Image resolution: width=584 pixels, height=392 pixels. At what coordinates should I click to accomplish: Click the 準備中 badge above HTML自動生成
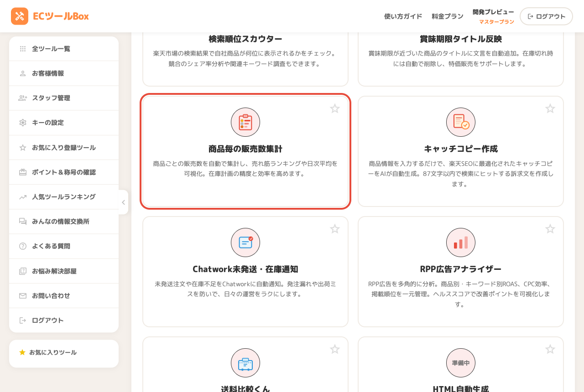click(x=461, y=363)
